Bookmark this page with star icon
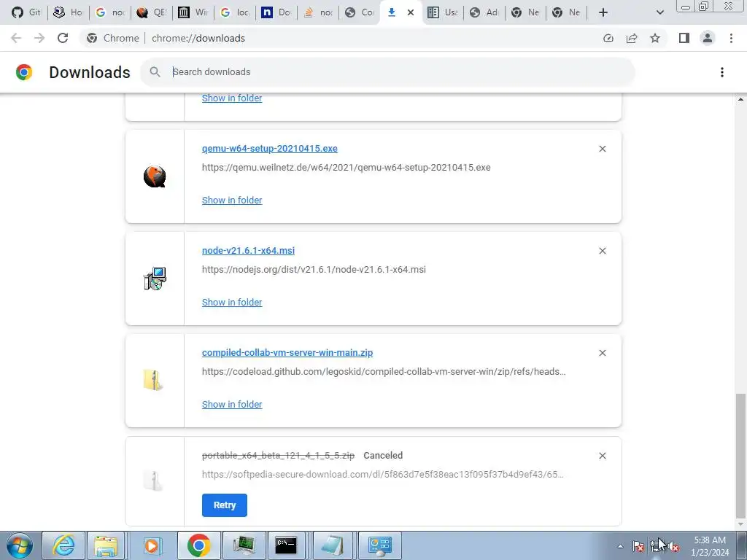The image size is (747, 560). click(x=655, y=38)
